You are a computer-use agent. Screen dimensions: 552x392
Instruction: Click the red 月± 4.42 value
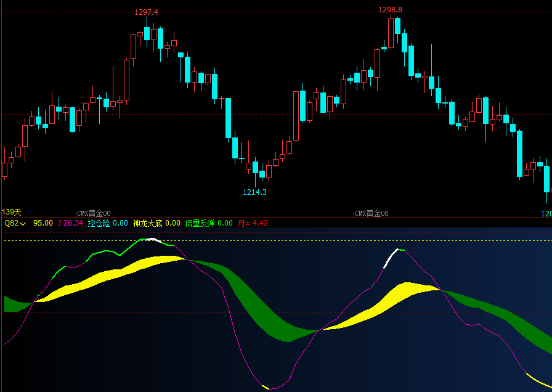pos(253,223)
